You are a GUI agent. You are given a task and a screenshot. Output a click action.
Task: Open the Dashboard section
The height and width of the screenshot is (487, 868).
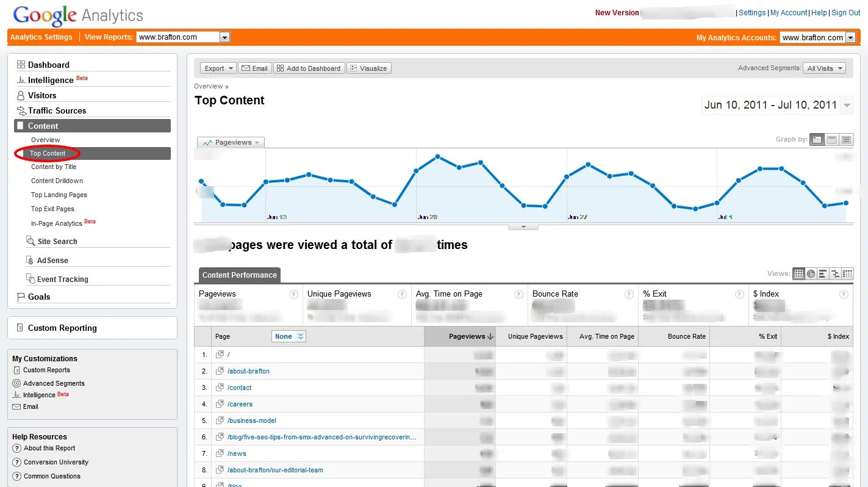(49, 65)
